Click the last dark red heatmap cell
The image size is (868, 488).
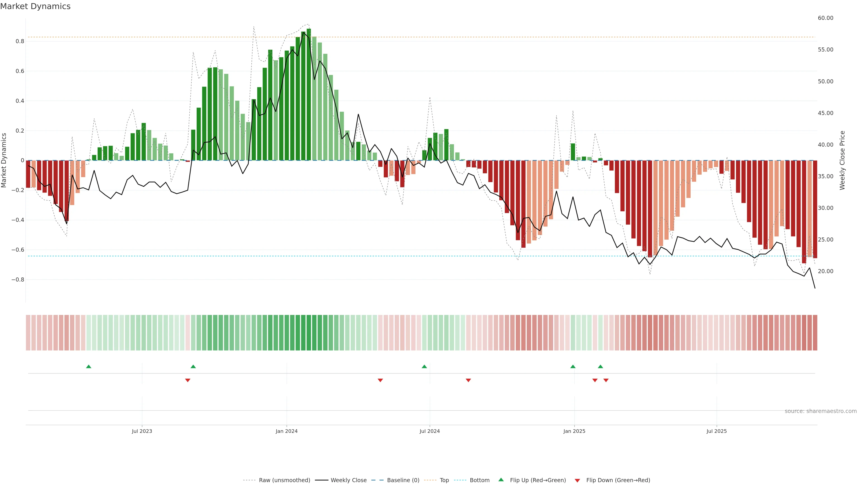815,333
